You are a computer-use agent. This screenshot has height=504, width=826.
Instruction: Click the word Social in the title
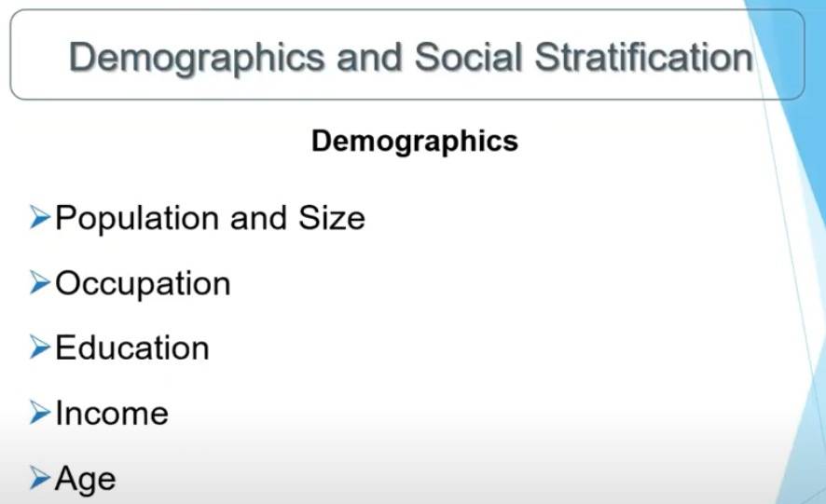(x=468, y=56)
